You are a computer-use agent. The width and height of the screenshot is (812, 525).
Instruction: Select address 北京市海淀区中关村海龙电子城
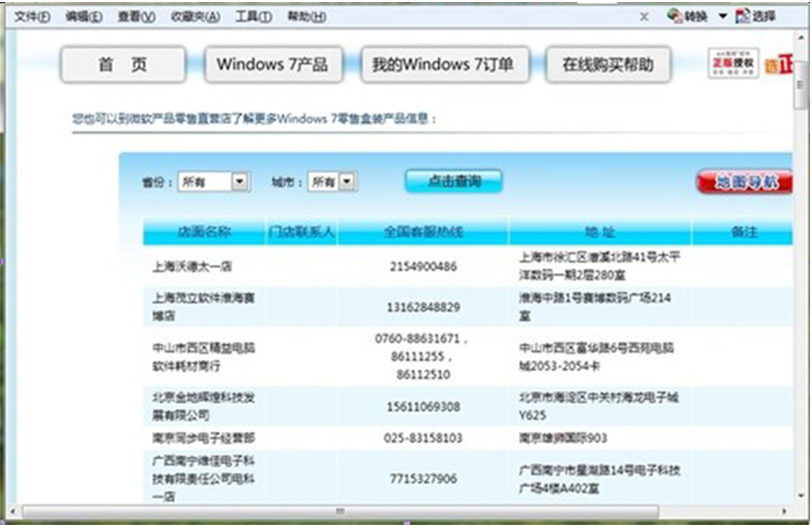(x=598, y=406)
